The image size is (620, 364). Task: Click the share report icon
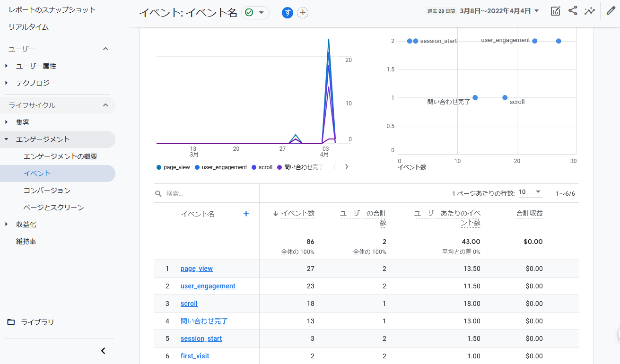point(573,11)
